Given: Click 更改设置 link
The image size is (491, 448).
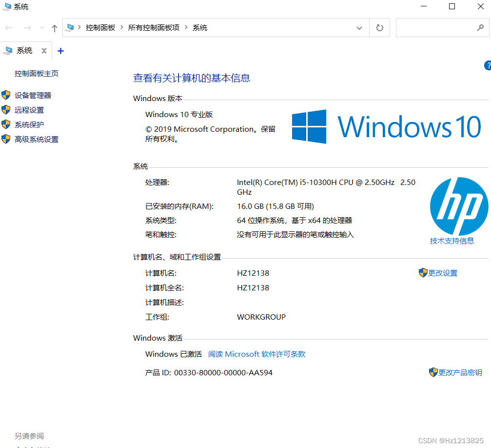Looking at the screenshot, I should click(x=443, y=273).
